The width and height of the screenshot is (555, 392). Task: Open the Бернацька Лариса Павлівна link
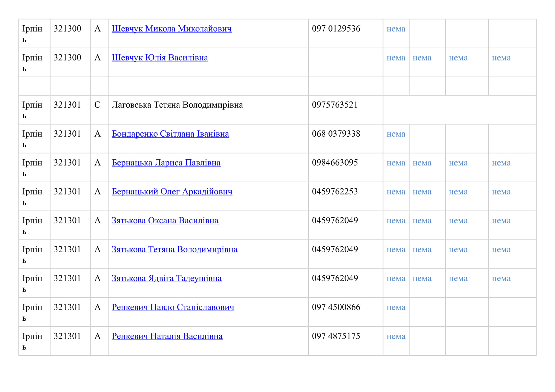pos(166,163)
